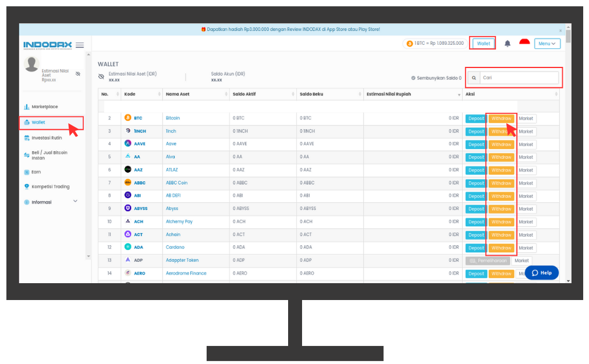The width and height of the screenshot is (589, 364).
Task: Click the AA Alva coin icon
Action: (x=127, y=156)
